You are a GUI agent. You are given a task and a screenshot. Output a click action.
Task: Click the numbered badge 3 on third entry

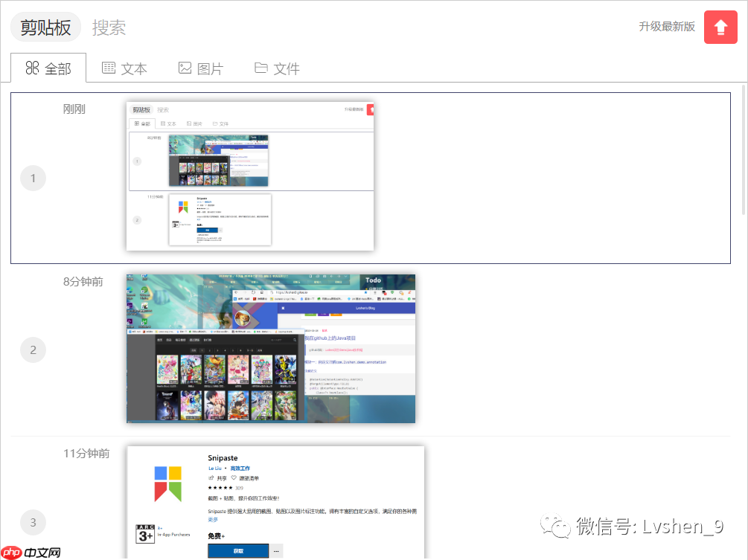pyautogui.click(x=33, y=522)
